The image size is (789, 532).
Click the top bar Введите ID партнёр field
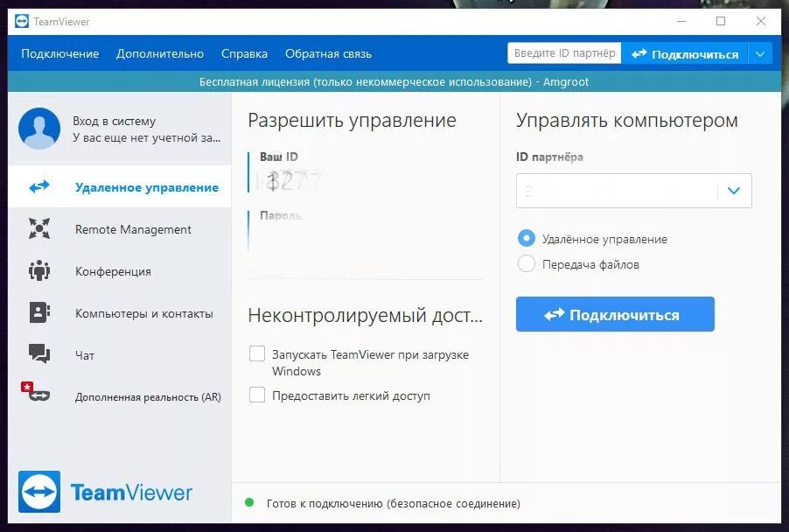564,53
